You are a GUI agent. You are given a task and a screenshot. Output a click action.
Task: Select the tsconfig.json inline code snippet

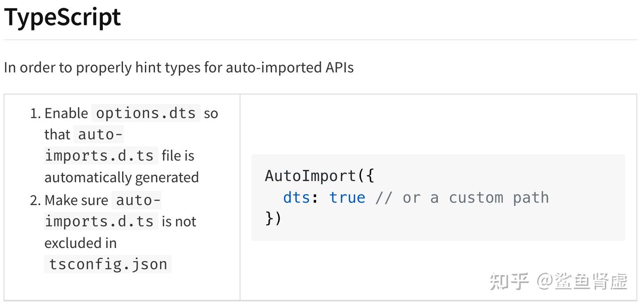pos(107,264)
